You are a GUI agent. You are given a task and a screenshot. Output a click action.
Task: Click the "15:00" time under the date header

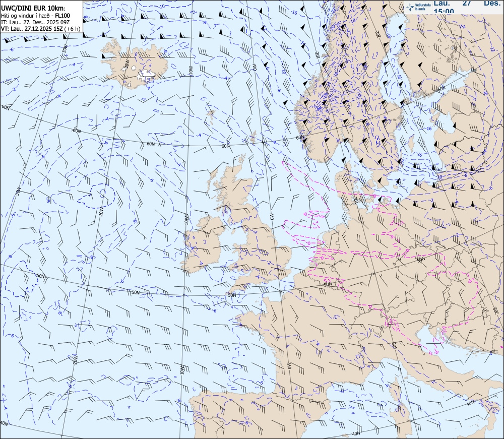tap(444, 11)
